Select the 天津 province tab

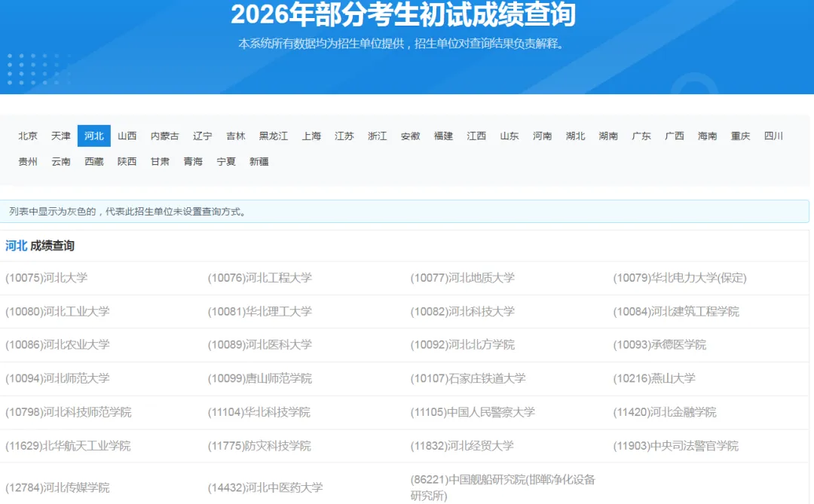pyautogui.click(x=61, y=136)
